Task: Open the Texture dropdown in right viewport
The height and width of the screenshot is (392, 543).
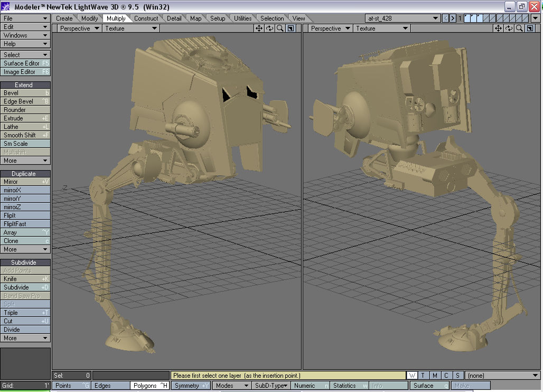Action: click(381, 29)
